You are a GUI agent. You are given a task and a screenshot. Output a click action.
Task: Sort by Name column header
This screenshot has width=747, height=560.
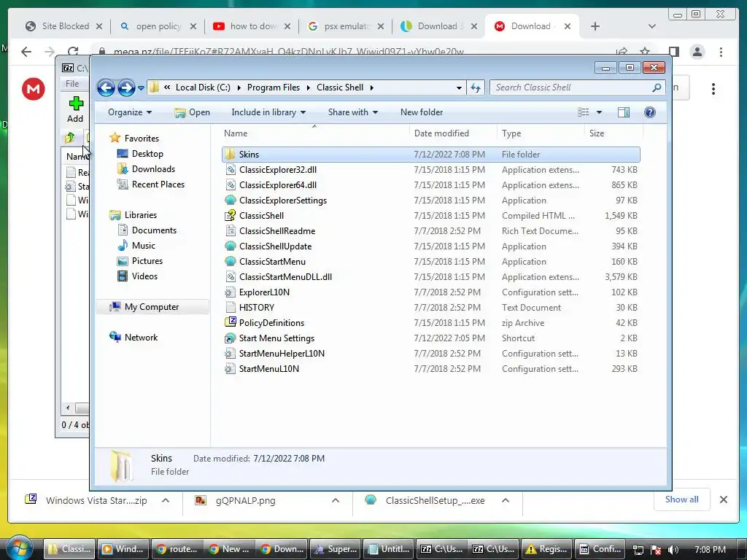[x=314, y=133]
